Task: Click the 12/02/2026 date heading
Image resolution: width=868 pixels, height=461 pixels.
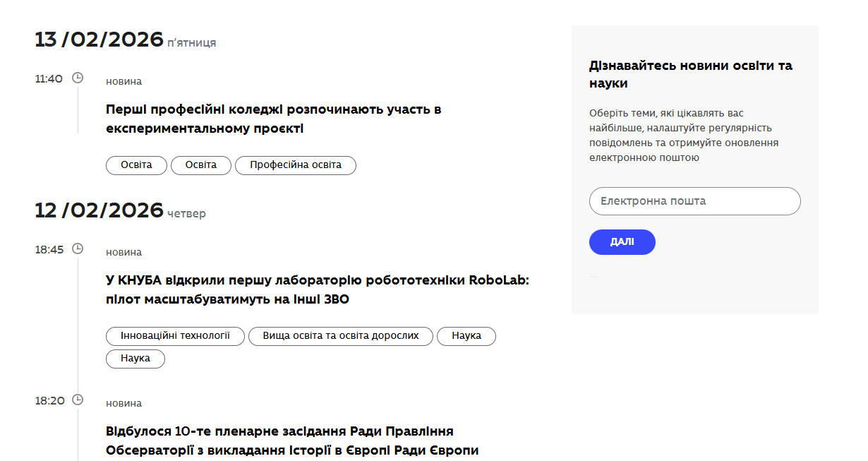Action: coord(99,210)
